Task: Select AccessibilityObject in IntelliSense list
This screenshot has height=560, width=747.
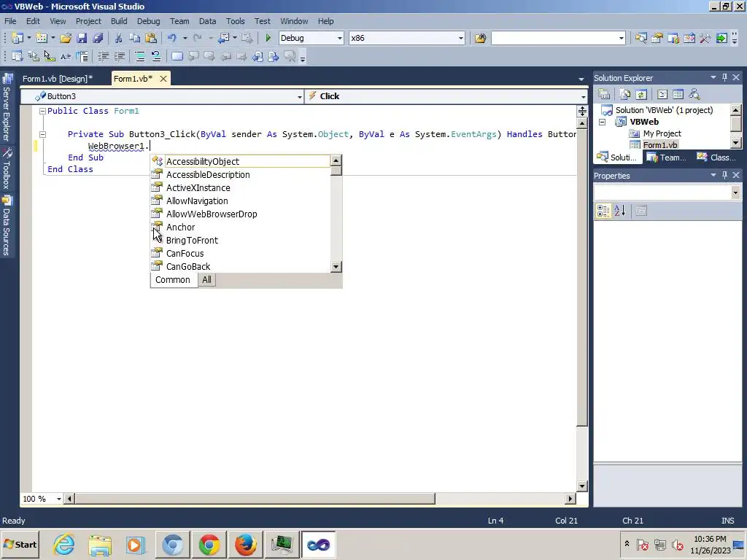Action: [x=241, y=161]
